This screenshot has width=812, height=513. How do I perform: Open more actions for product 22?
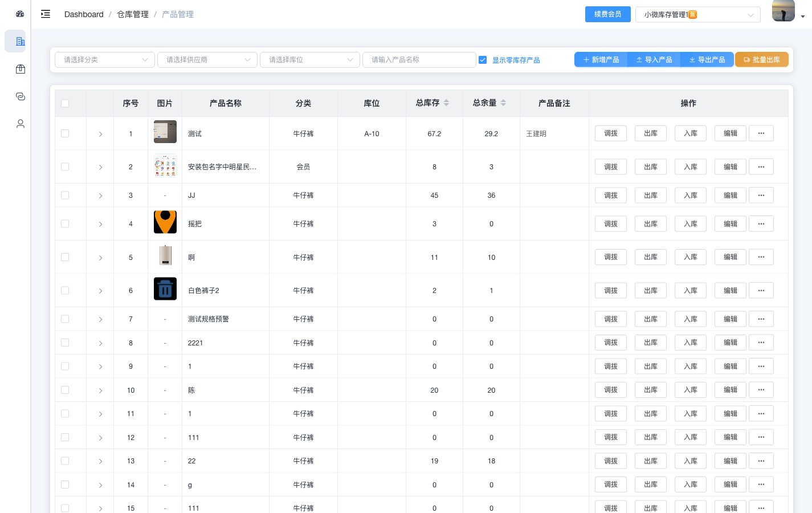tap(761, 461)
